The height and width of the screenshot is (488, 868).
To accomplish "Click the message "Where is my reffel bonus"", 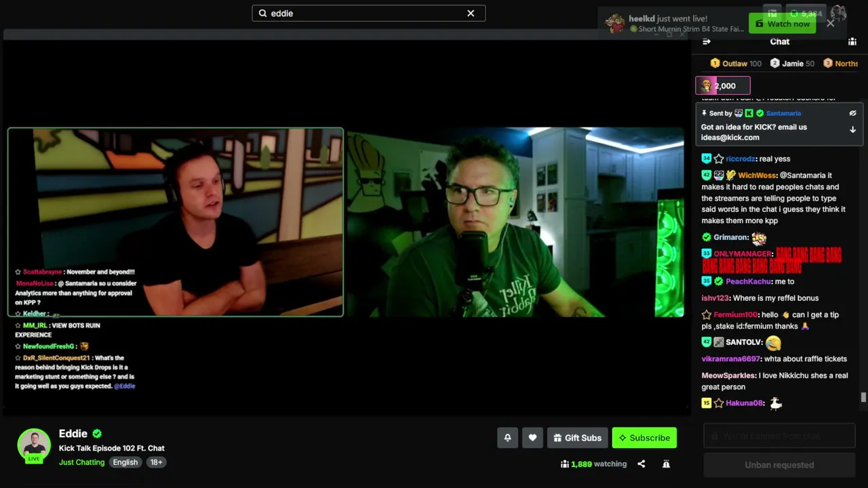I will click(775, 298).
